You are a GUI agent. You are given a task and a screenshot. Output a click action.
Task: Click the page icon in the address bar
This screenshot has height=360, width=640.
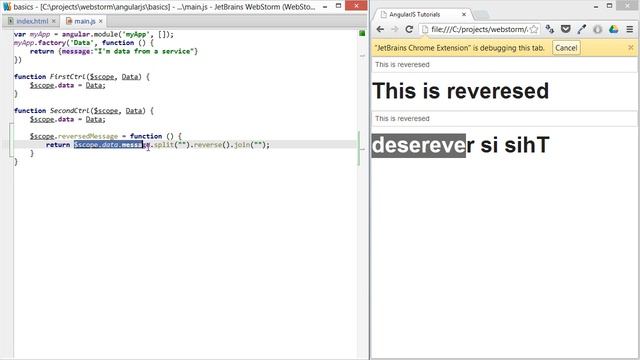point(425,29)
